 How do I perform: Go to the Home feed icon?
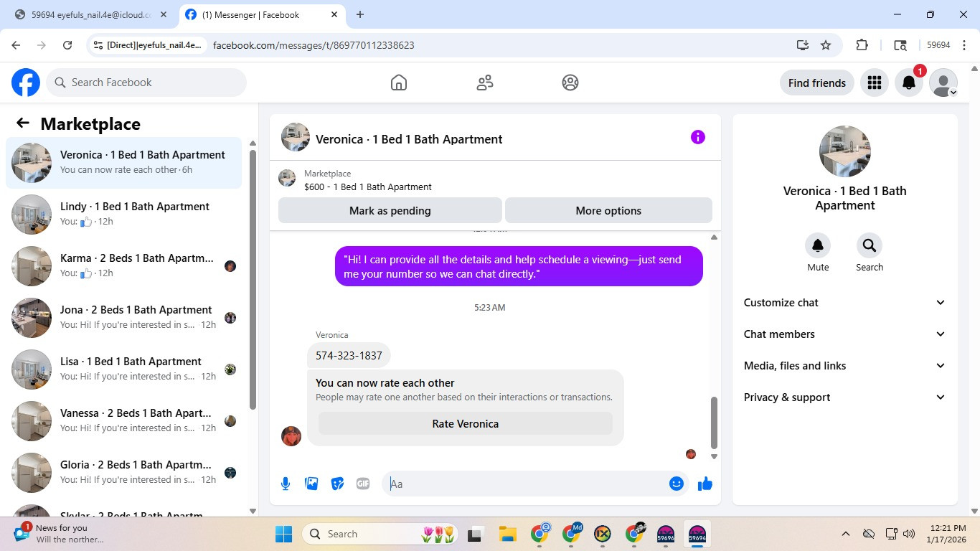pos(399,83)
